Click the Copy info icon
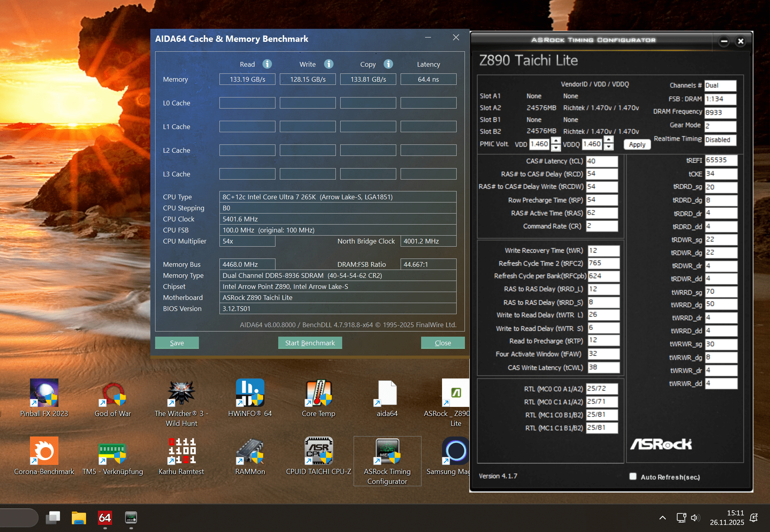The height and width of the screenshot is (532, 770). click(x=388, y=64)
